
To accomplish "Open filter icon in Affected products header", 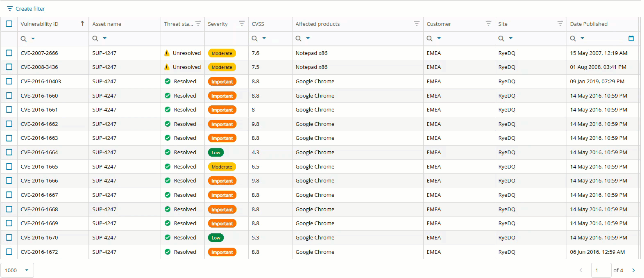I will (x=417, y=24).
